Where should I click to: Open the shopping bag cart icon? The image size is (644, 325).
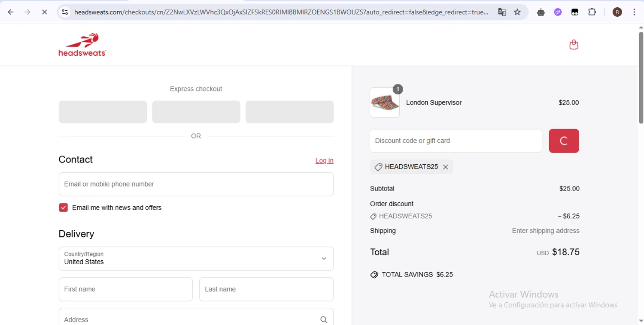click(574, 45)
